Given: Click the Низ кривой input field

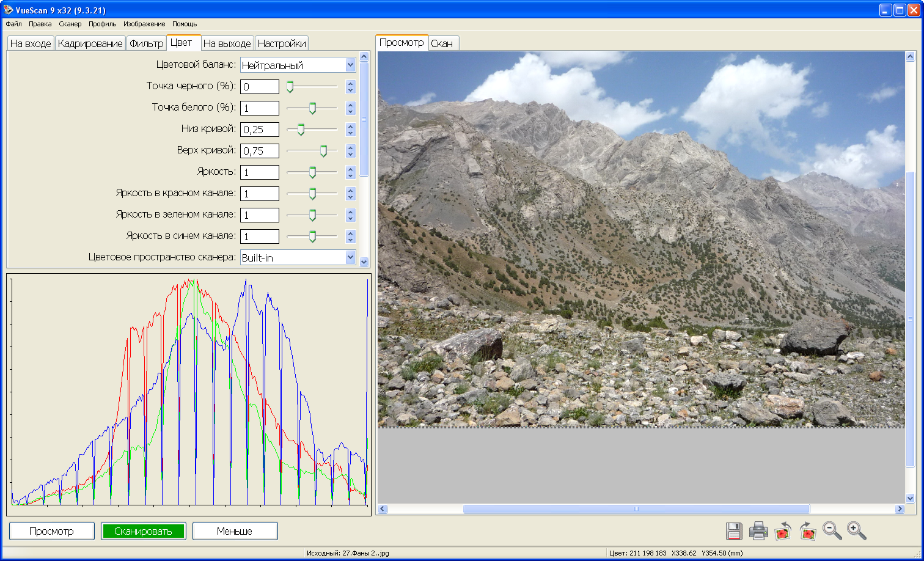Looking at the screenshot, I should tap(260, 130).
